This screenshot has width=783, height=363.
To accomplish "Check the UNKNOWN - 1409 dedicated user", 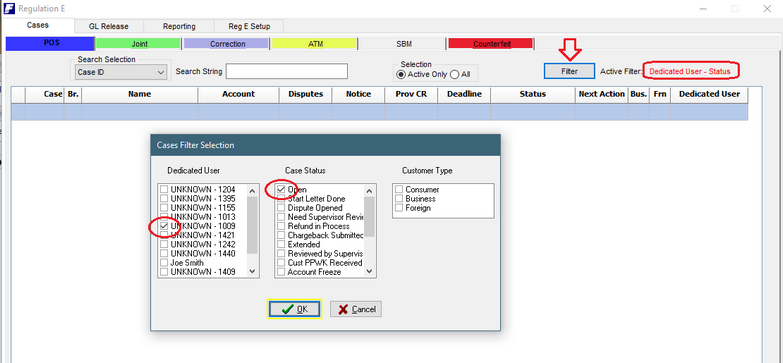I will pos(164,272).
